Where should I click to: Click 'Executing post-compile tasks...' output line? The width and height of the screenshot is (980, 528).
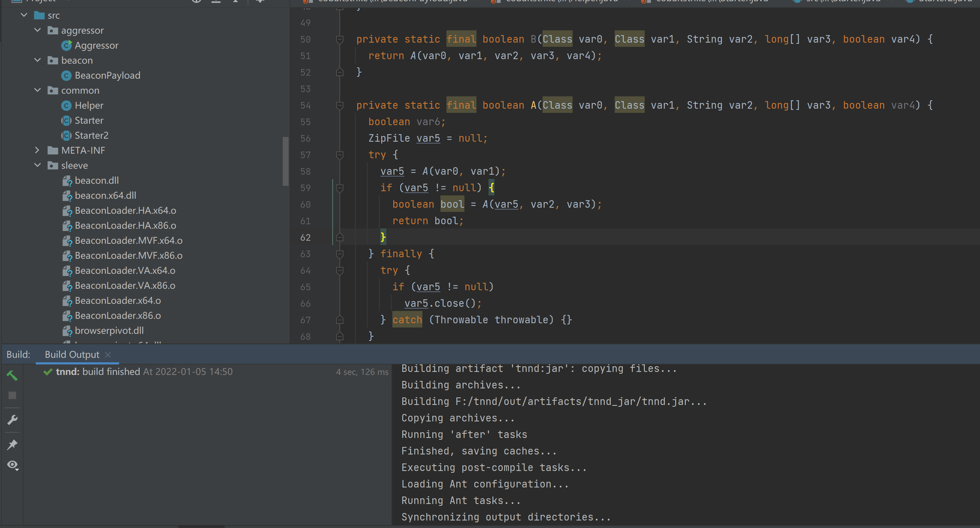point(494,468)
